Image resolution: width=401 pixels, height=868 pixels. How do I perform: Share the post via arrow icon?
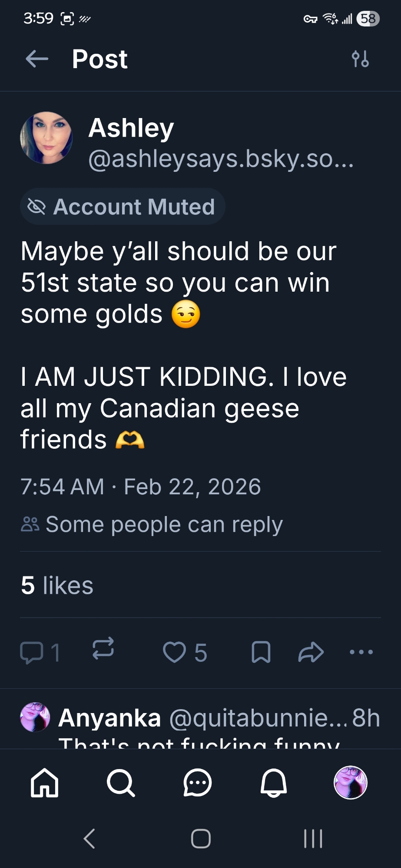311,652
